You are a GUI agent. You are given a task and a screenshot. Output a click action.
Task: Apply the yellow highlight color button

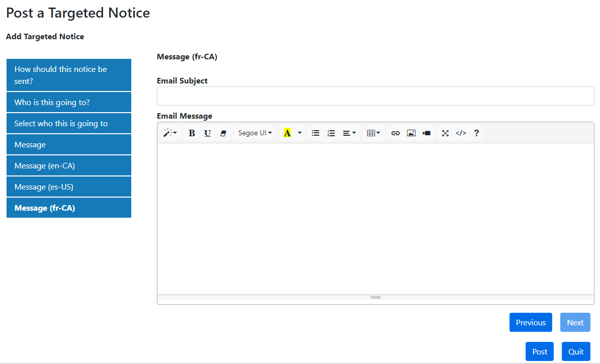pyautogui.click(x=287, y=133)
